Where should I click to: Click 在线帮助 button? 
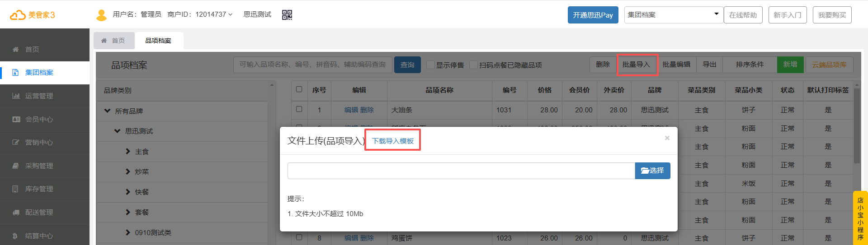[743, 15]
